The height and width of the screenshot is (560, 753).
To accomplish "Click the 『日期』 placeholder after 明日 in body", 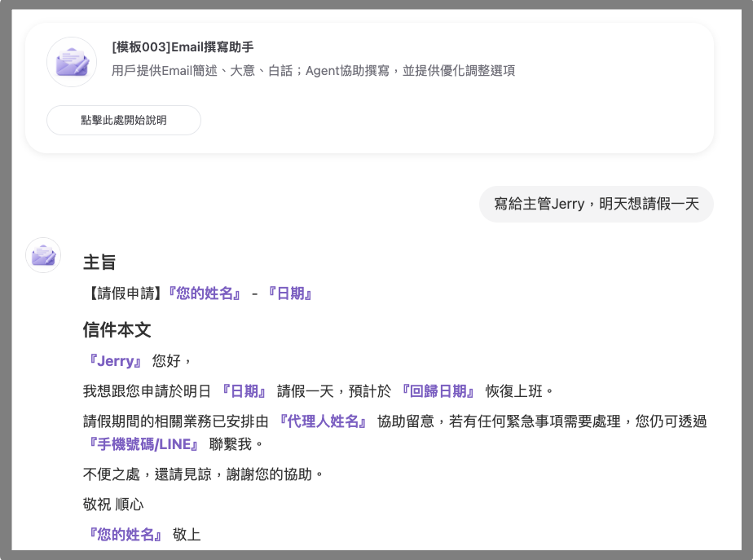I will [x=244, y=391].
